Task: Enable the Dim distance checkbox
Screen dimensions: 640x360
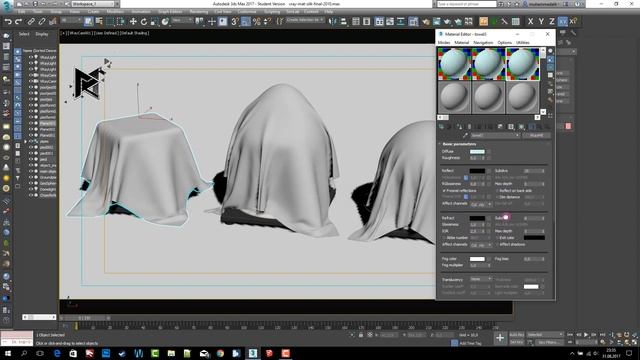Action: [498, 197]
